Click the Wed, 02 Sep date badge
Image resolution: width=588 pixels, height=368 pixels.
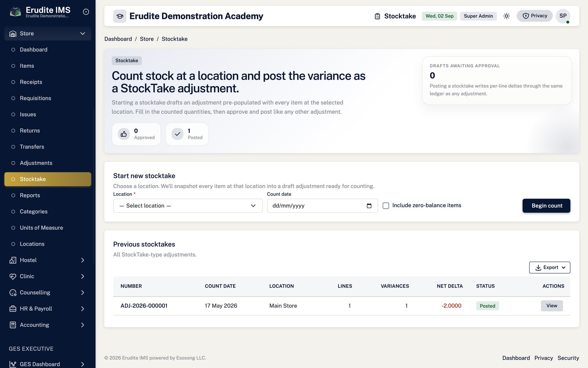pos(440,16)
